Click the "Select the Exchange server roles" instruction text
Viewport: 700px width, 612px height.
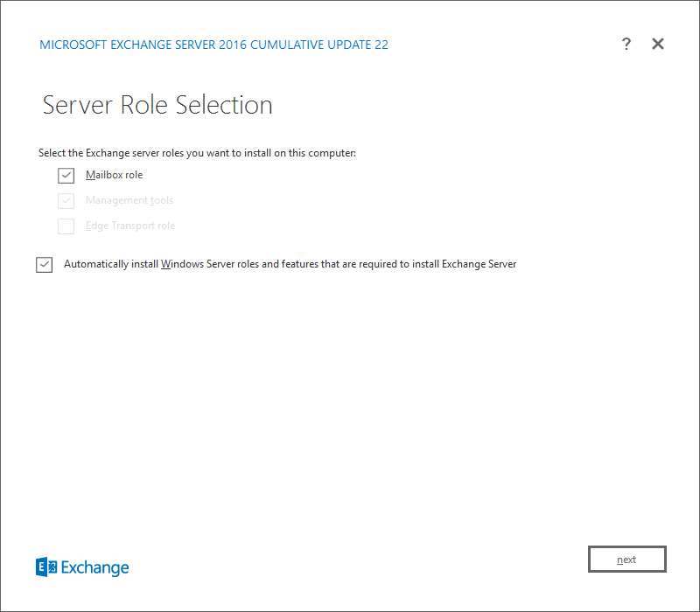click(198, 153)
